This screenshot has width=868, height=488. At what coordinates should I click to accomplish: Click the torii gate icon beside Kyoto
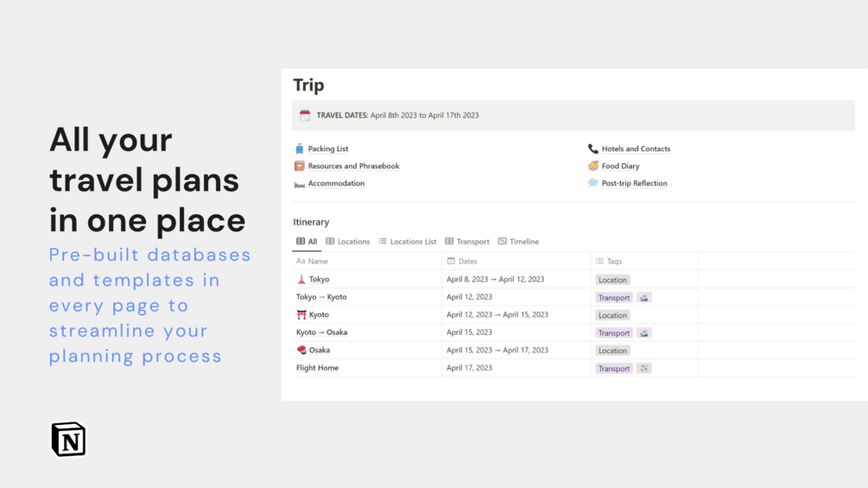point(301,315)
